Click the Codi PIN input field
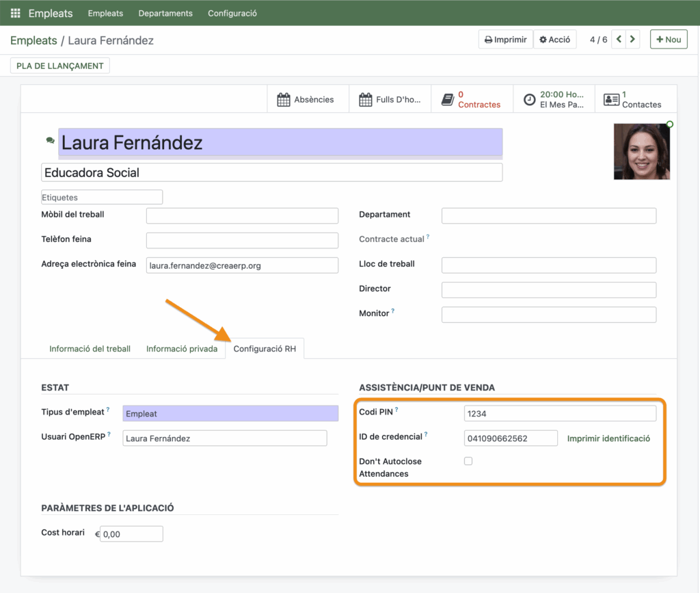The height and width of the screenshot is (593, 700). tap(559, 414)
